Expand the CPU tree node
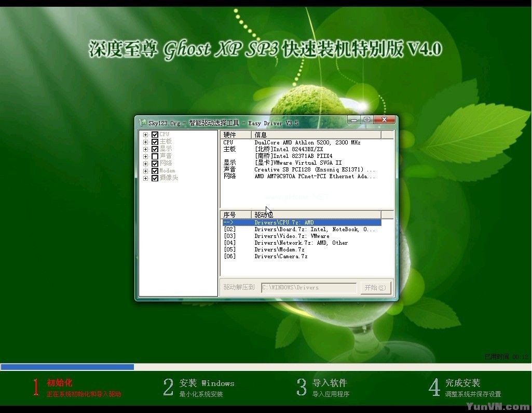 point(145,135)
